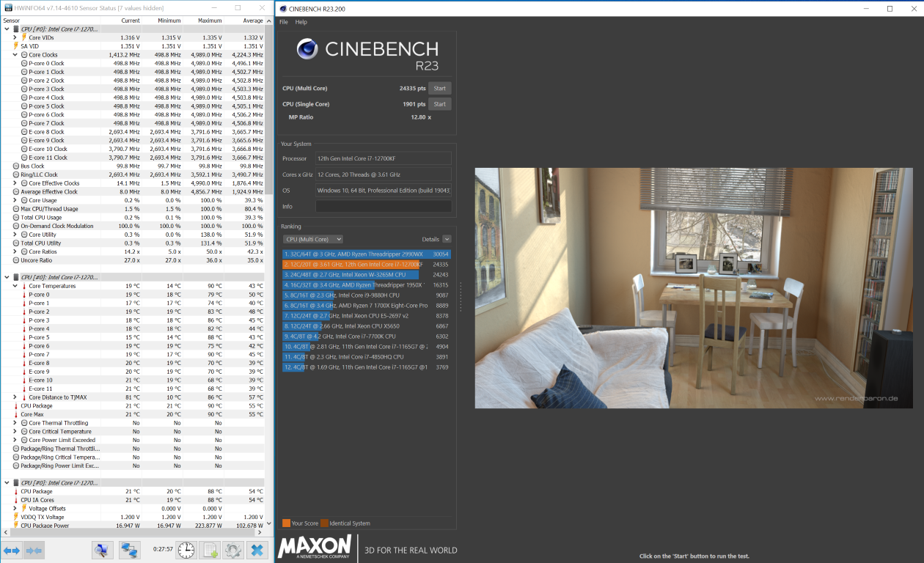Expand Core Effective Clocks row
Image resolution: width=924 pixels, height=563 pixels.
tap(15, 183)
